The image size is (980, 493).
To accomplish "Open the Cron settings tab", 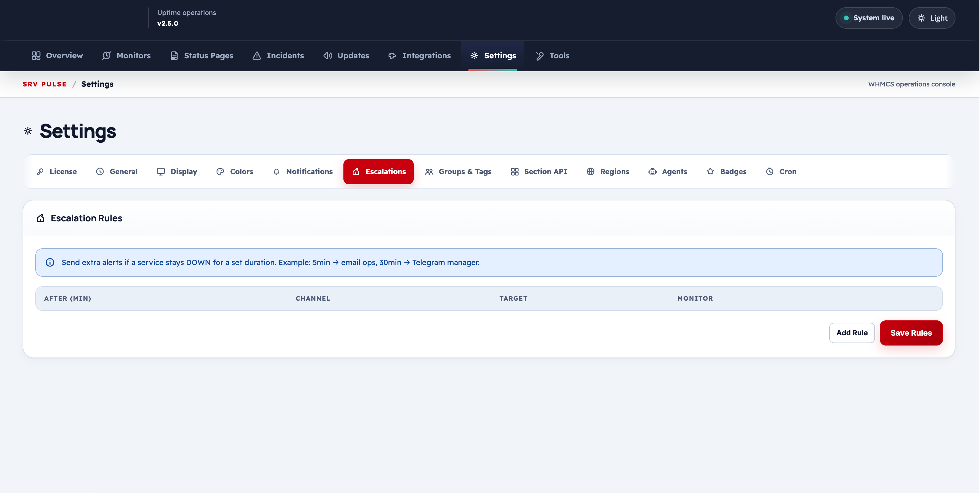I will click(781, 171).
